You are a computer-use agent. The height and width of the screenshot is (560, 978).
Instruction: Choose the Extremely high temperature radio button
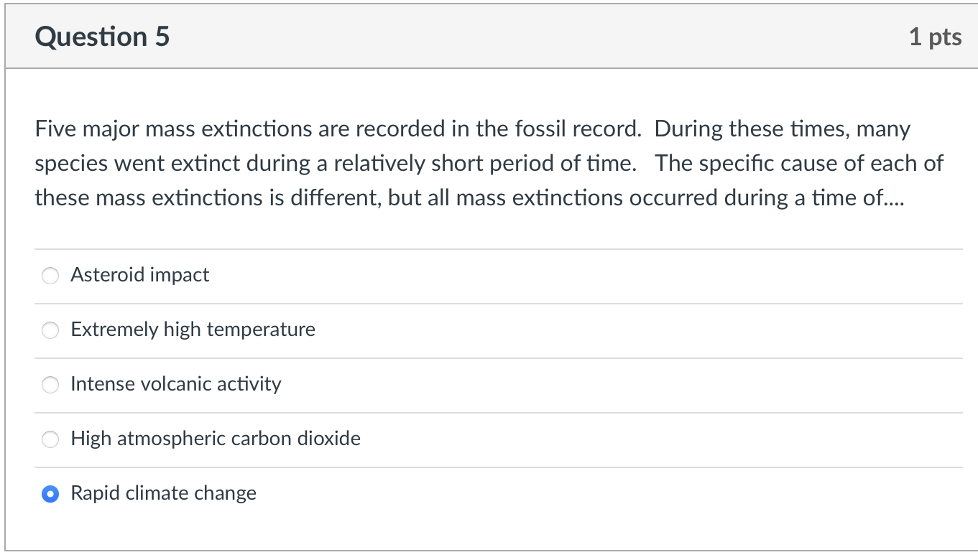coord(50,330)
